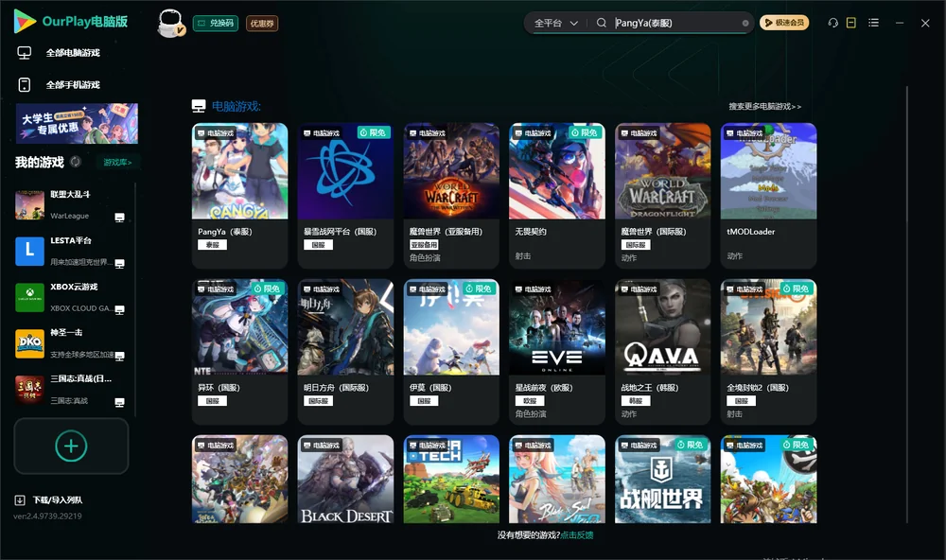Select the 异环 (国服) game card
This screenshot has height=560, width=946.
pyautogui.click(x=239, y=352)
